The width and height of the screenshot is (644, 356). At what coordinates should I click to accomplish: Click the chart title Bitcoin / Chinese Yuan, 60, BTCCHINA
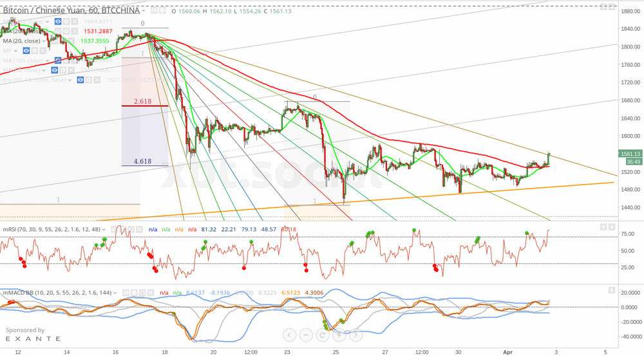(71, 10)
